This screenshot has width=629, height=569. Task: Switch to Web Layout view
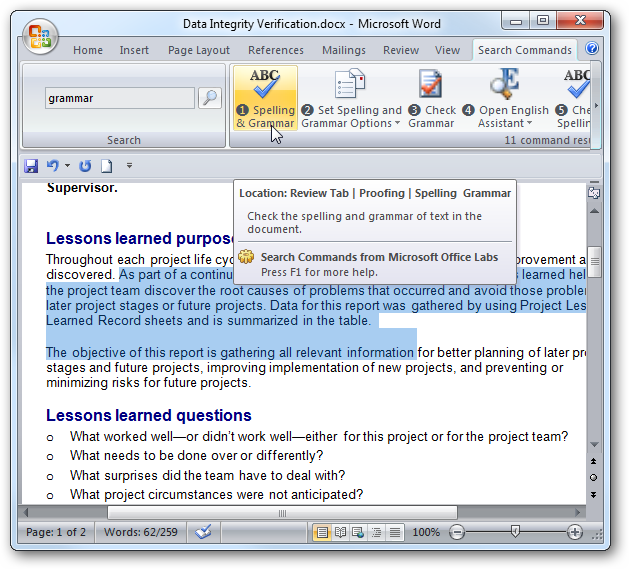(x=358, y=532)
